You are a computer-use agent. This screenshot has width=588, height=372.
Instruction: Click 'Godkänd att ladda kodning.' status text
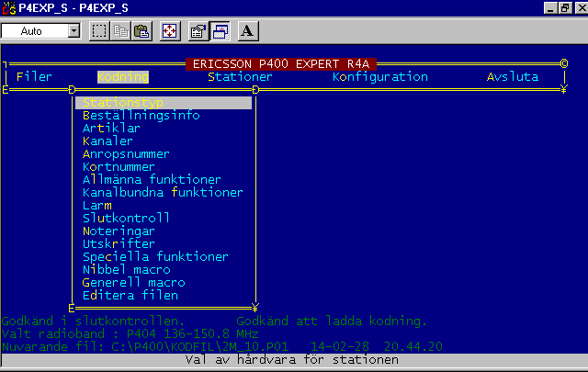coord(332,321)
